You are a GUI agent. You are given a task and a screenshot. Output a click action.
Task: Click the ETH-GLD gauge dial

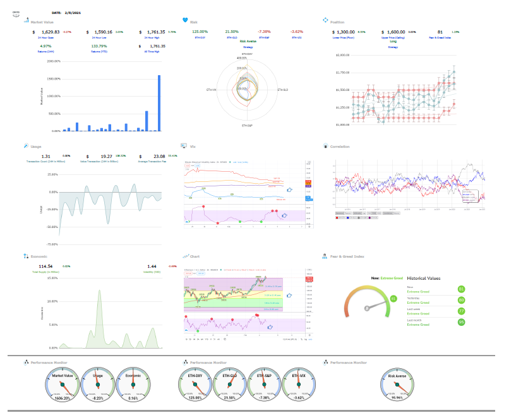pyautogui.click(x=230, y=385)
